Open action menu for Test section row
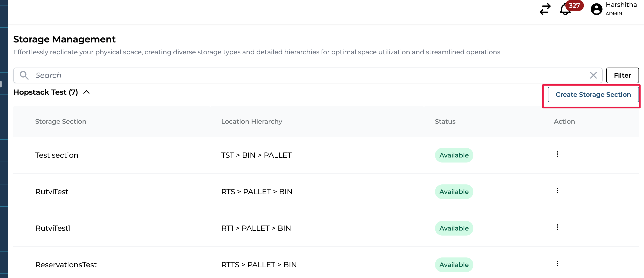 coord(557,154)
